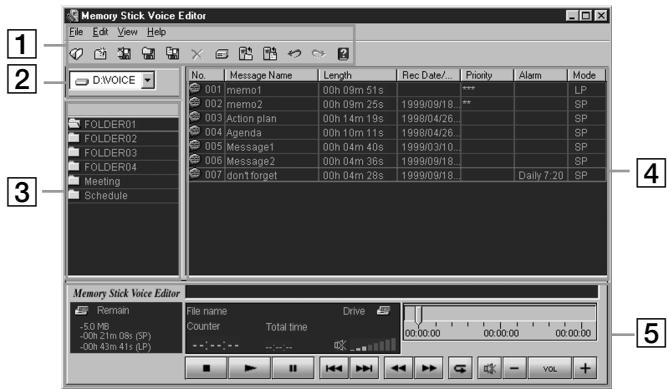
Task: Click the muted speaker indicator in display
Action: [x=340, y=345]
